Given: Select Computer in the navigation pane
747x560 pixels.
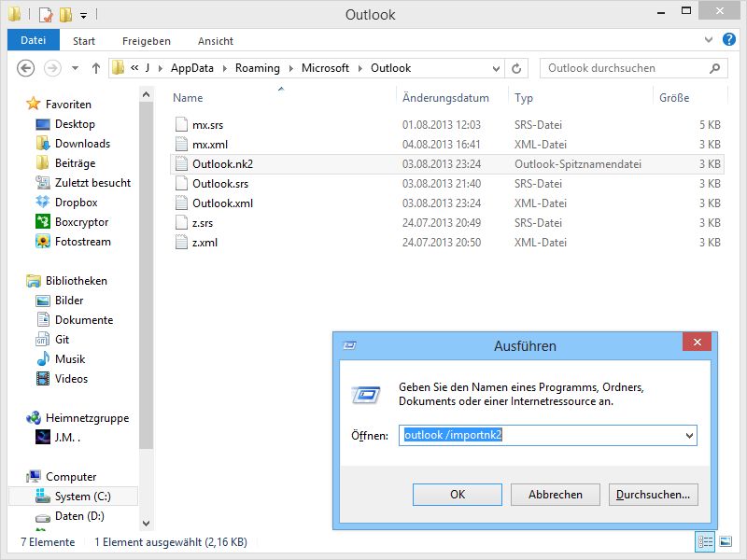Looking at the screenshot, I should tap(71, 476).
